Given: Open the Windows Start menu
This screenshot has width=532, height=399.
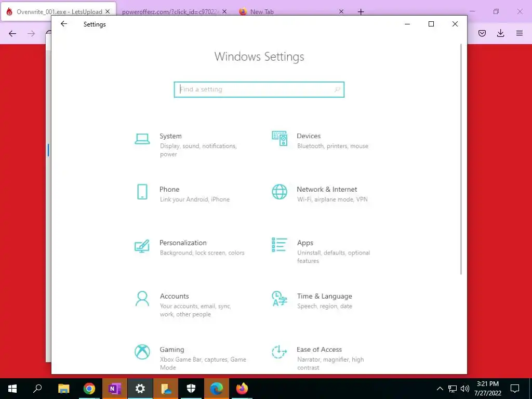Looking at the screenshot, I should [x=12, y=389].
